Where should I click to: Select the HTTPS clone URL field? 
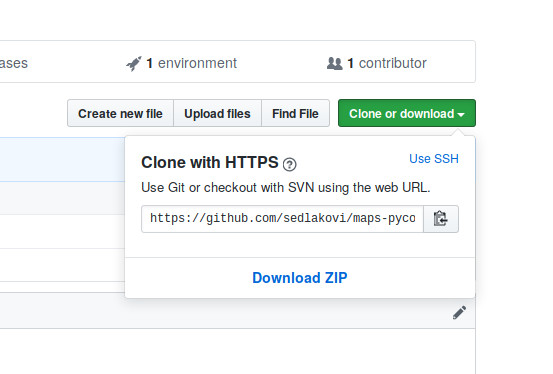pos(282,219)
